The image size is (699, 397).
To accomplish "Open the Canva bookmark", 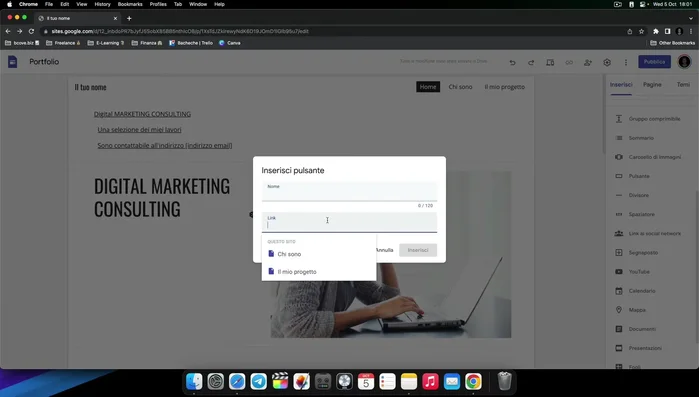I will 230,43.
